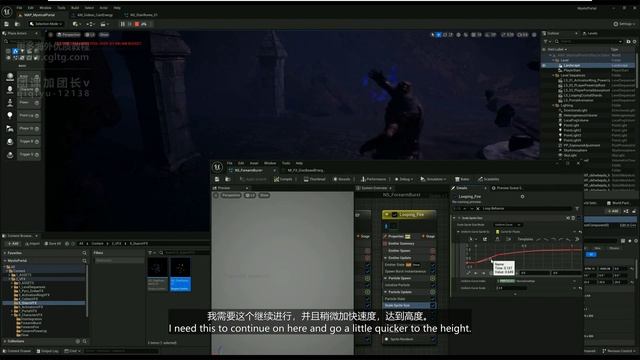The width and height of the screenshot is (640, 360).
Task: Click the Performance button in the Niagara toolbar
Action: [x=373, y=179]
